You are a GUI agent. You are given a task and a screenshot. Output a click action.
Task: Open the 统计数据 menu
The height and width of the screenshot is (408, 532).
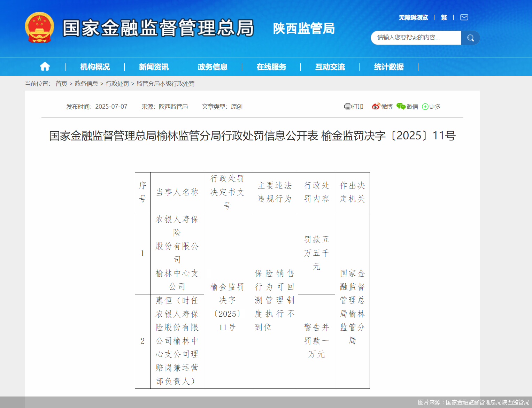click(x=389, y=67)
